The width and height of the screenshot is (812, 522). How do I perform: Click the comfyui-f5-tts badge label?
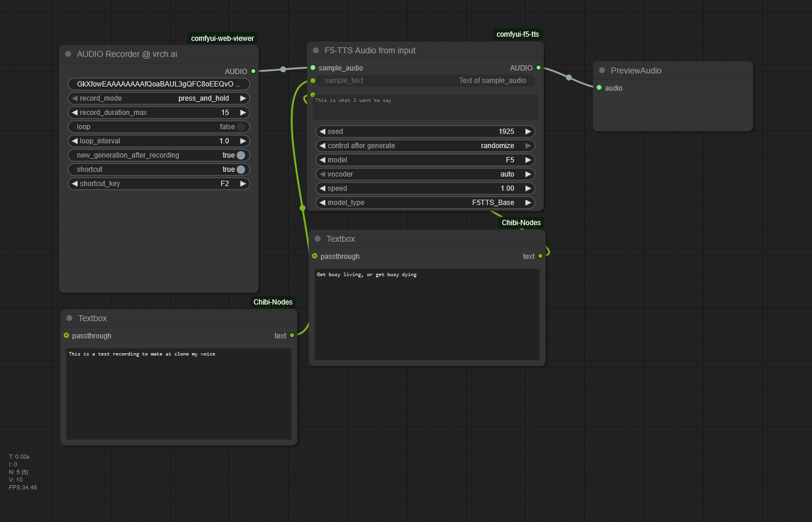click(x=518, y=34)
